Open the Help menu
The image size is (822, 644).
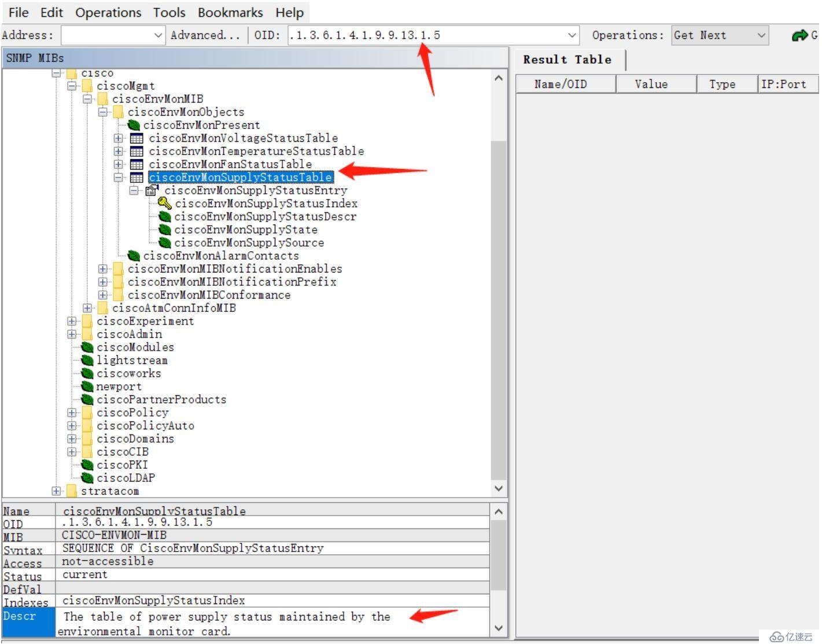pyautogui.click(x=289, y=12)
